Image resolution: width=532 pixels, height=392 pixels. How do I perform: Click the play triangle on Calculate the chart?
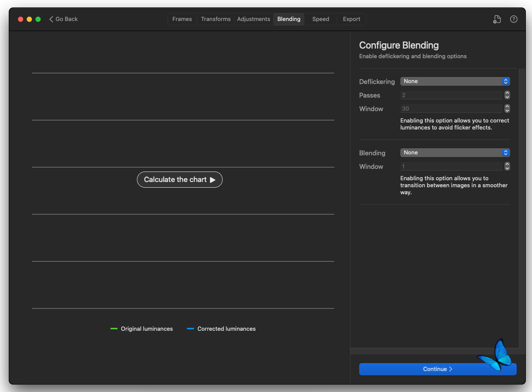coord(213,180)
